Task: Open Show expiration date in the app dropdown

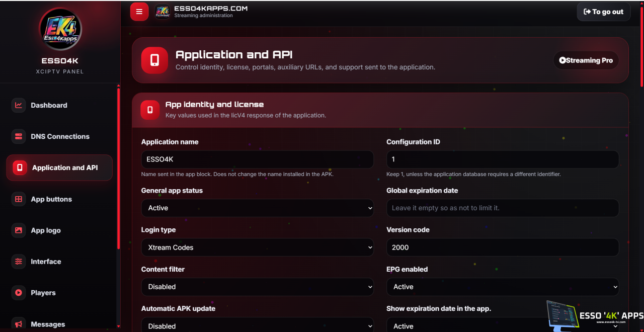Action: (503, 325)
